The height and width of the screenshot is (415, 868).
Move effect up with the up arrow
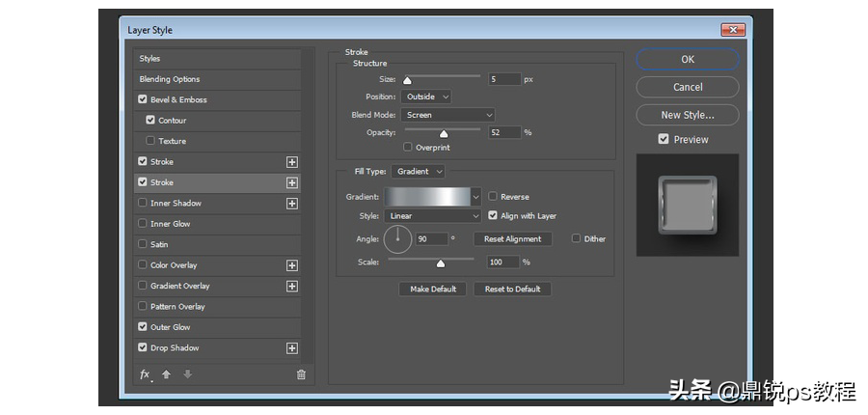click(166, 374)
